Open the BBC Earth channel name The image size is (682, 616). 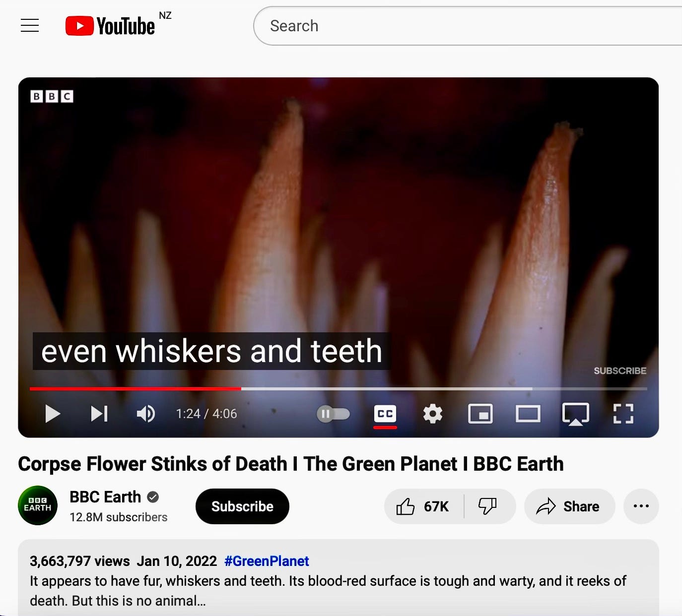point(105,496)
